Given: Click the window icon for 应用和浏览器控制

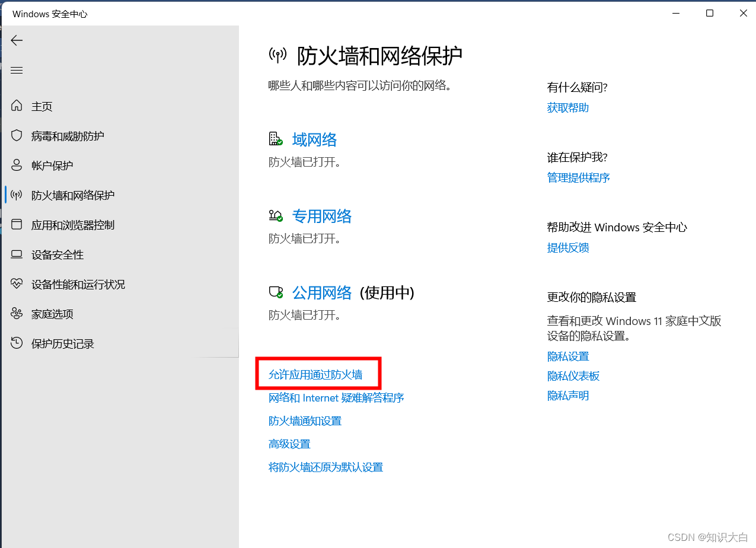Looking at the screenshot, I should (17, 225).
